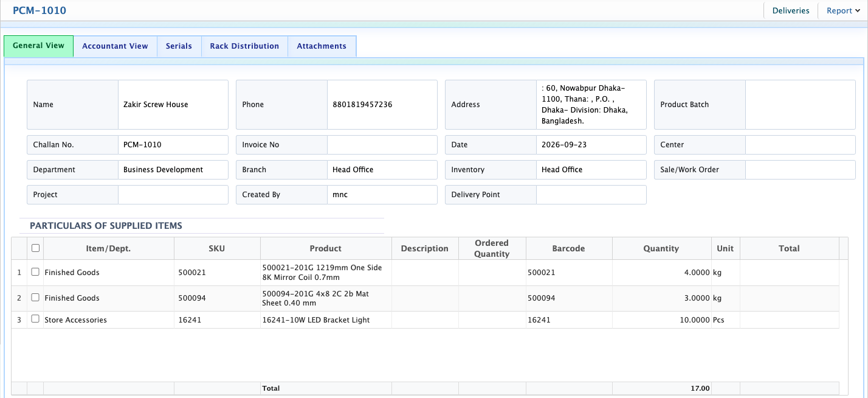Click the empty Sale/Work Order field
This screenshot has width=868, height=398.
pos(800,170)
